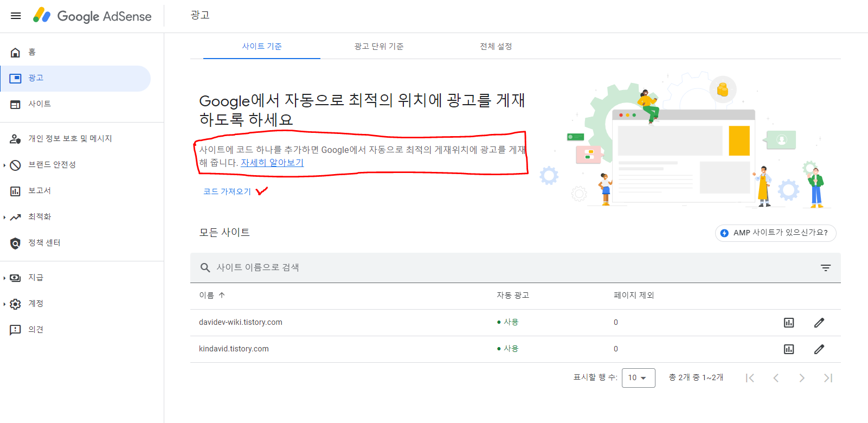Click the search magnifier icon
This screenshot has width=868, height=423.
click(205, 267)
